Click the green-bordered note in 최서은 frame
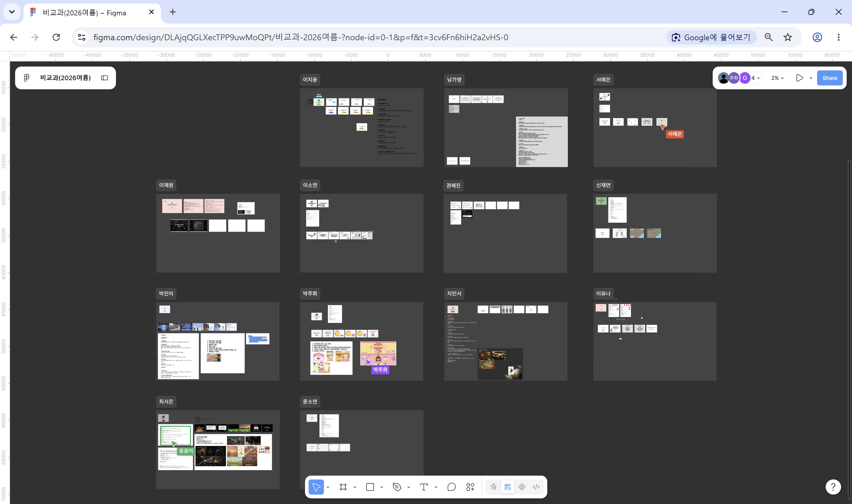The width and height of the screenshot is (852, 504). (x=175, y=435)
